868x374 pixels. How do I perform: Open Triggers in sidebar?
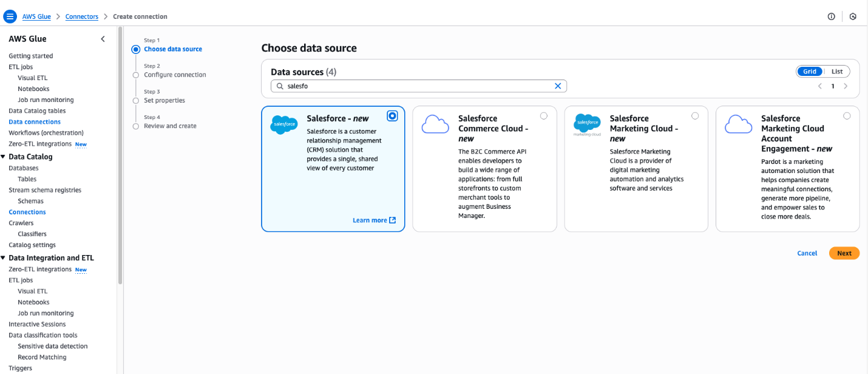point(21,368)
